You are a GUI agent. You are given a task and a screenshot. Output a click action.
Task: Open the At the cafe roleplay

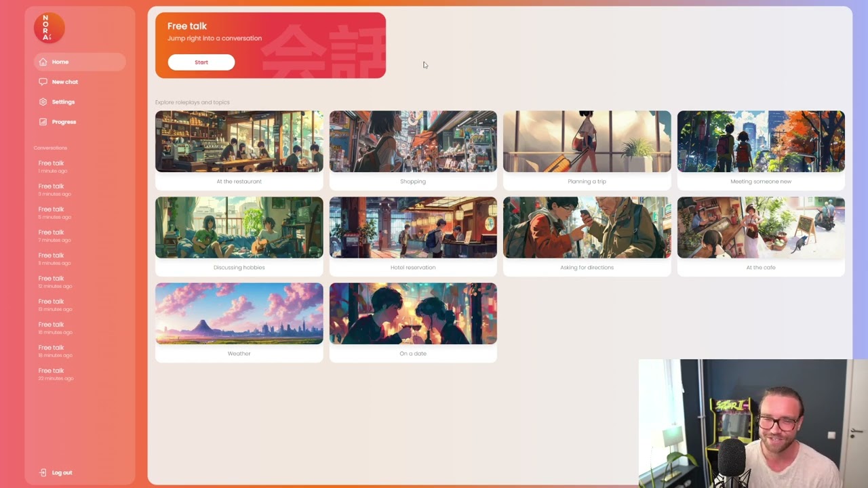click(x=761, y=235)
